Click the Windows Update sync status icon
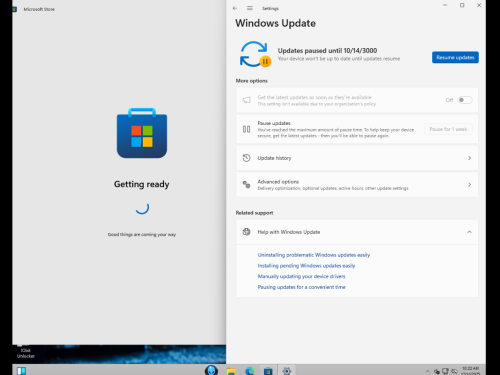The width and height of the screenshot is (500, 375). [x=255, y=54]
